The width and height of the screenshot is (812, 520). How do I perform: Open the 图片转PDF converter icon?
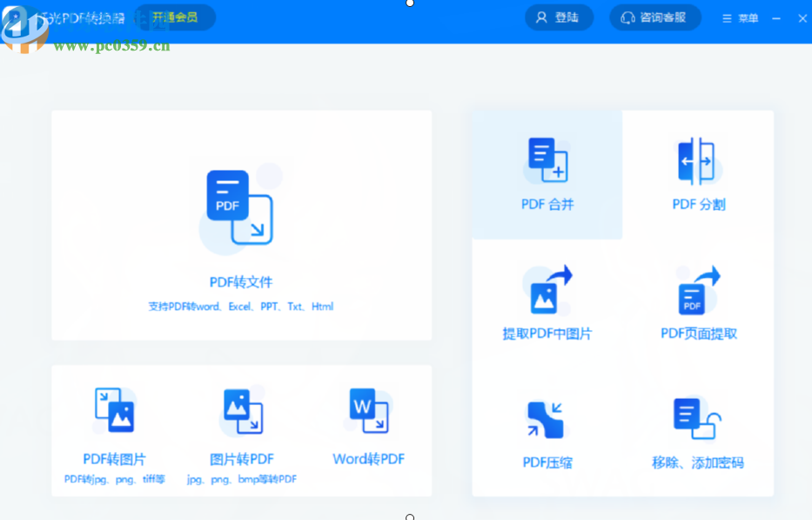(x=241, y=409)
